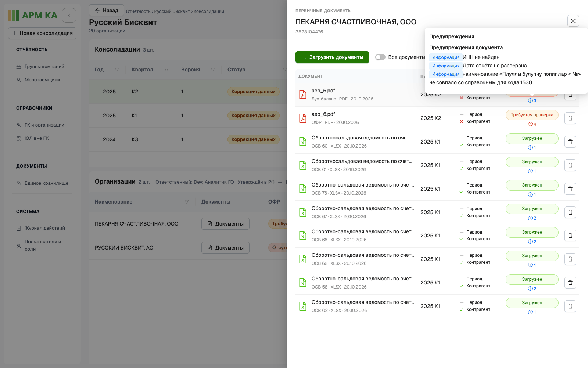Viewport: 588px width, 368px height.
Task: Click Новая консолидация button
Action: click(x=42, y=33)
